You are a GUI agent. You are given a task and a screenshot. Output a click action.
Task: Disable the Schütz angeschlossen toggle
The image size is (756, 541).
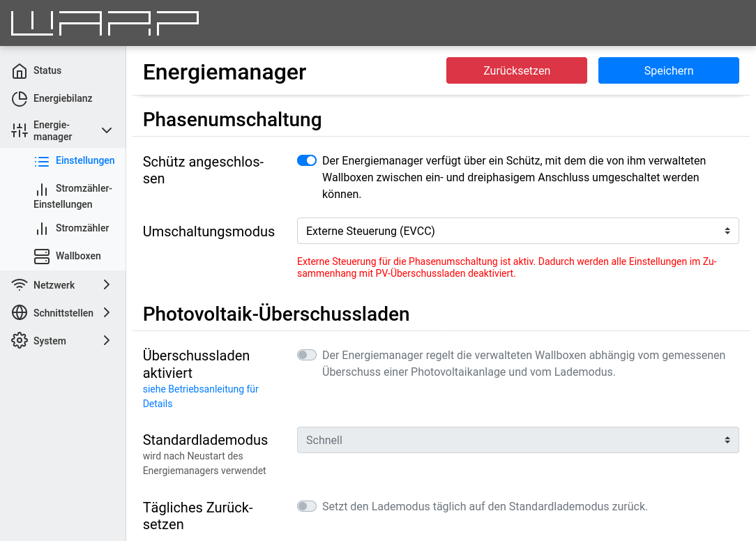click(x=306, y=160)
